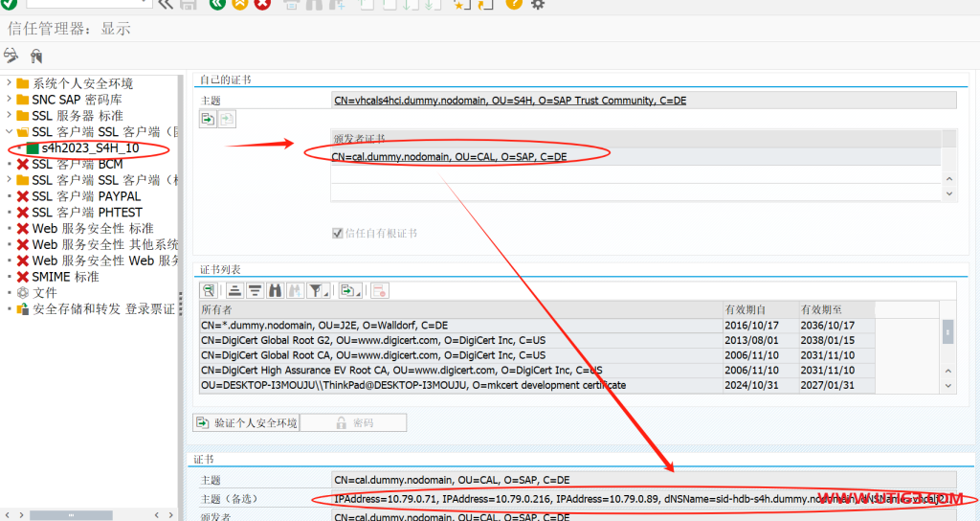Click the green back arrow icon
The image size is (980, 521).
point(217,5)
